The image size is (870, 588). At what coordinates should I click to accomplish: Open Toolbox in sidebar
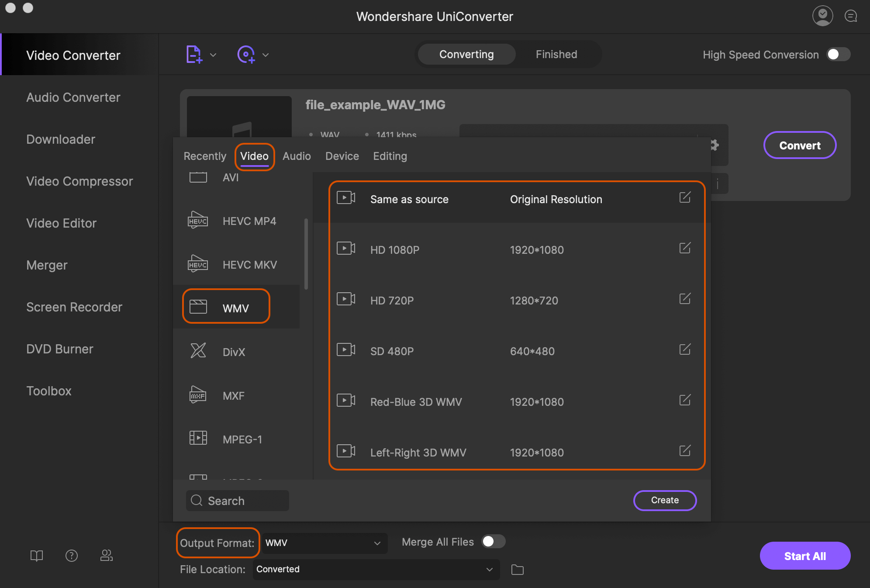pyautogui.click(x=49, y=391)
